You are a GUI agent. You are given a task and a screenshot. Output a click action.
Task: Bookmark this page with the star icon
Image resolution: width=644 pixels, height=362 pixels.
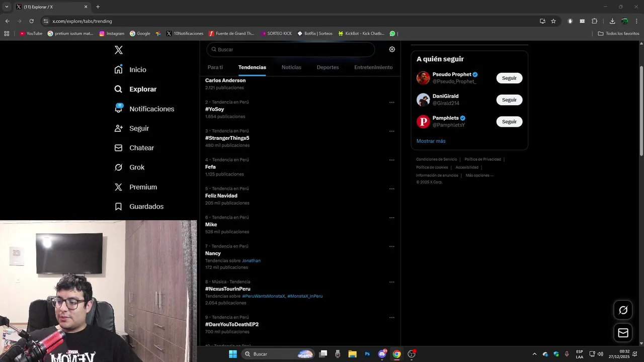(553, 21)
